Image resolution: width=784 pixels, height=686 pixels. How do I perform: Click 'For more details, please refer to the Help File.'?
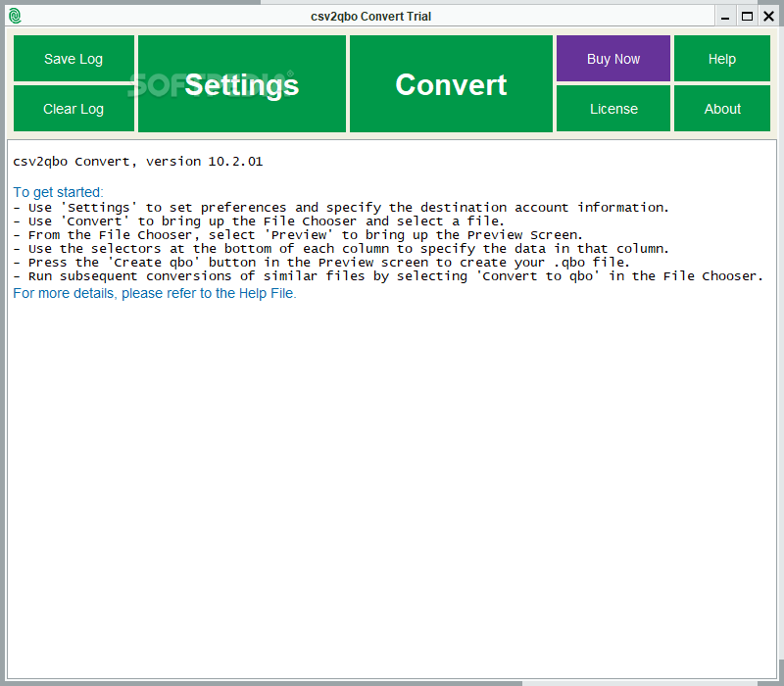coord(155,293)
